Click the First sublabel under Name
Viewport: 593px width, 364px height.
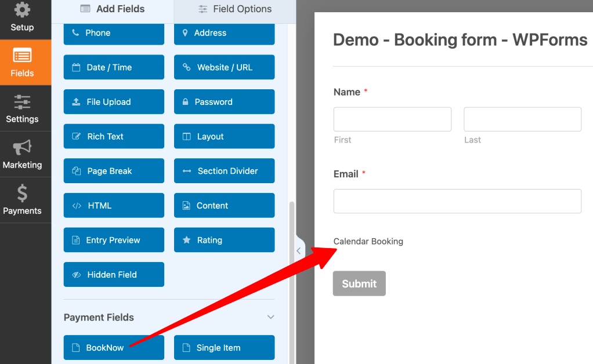(x=343, y=140)
